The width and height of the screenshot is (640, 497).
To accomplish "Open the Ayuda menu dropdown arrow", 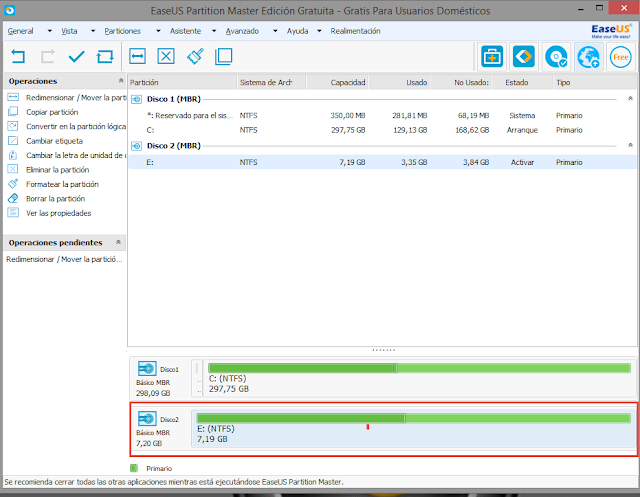I will tap(319, 31).
